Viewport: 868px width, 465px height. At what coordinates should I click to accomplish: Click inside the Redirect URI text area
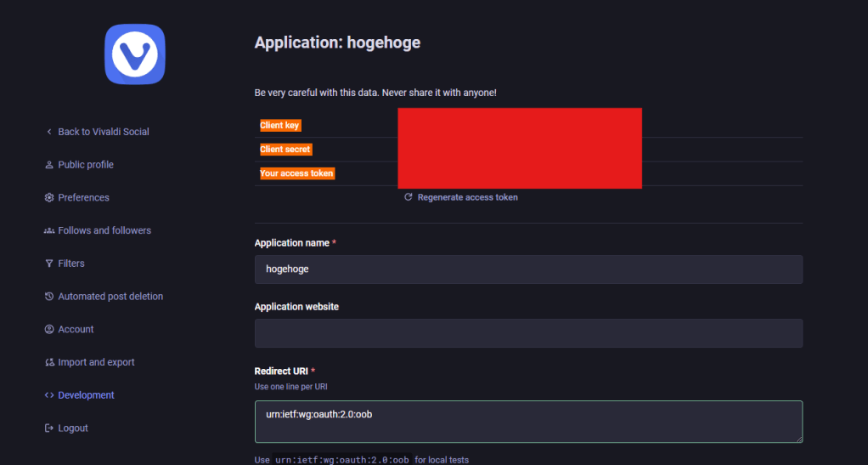click(528, 421)
